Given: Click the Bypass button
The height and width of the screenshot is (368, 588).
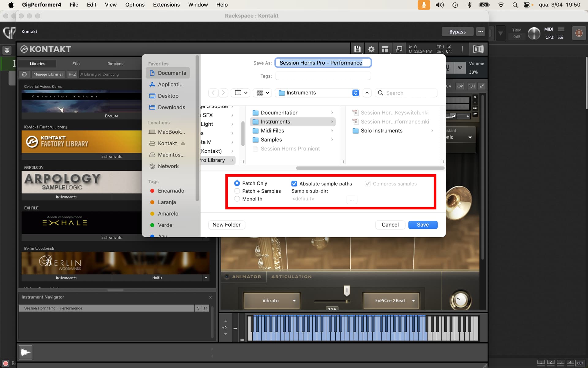Looking at the screenshot, I should point(457,32).
